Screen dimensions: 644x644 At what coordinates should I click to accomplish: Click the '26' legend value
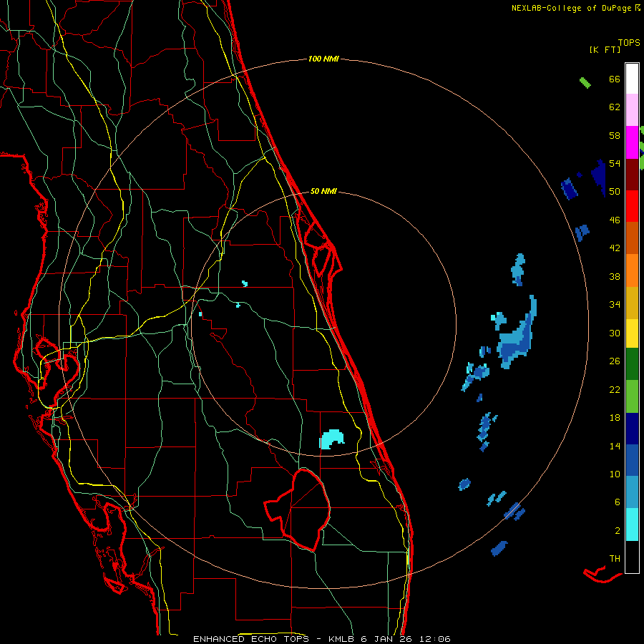click(615, 361)
